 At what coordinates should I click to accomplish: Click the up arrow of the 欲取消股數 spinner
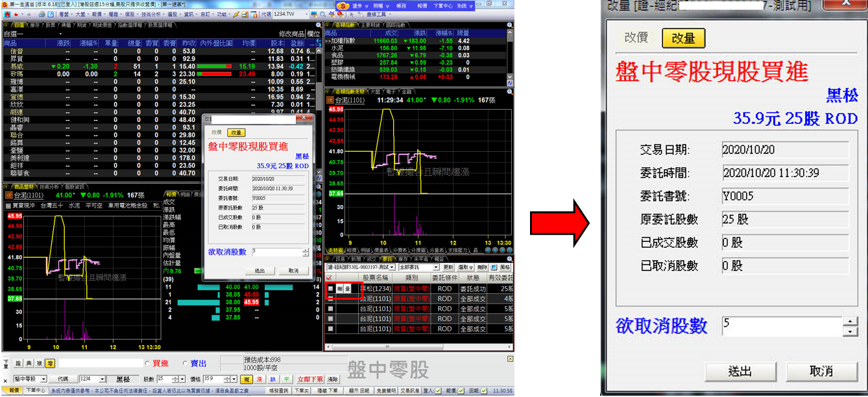coord(850,321)
